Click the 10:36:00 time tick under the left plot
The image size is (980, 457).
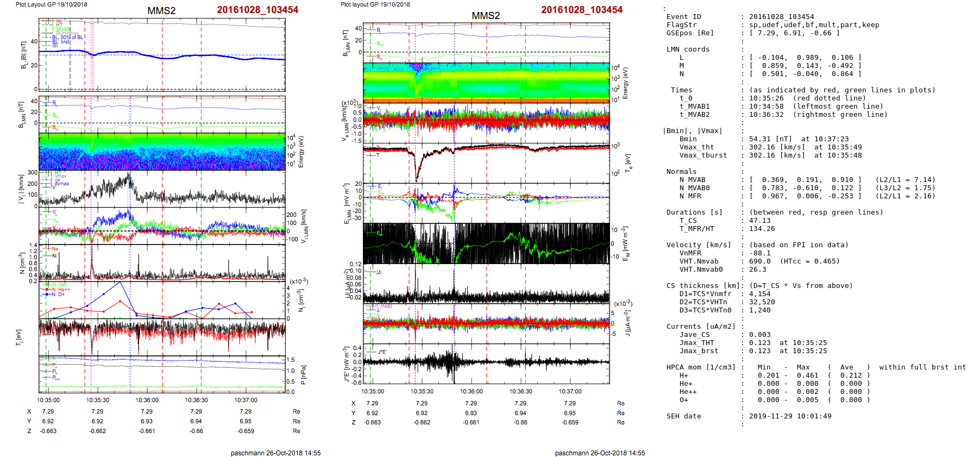[x=147, y=400]
